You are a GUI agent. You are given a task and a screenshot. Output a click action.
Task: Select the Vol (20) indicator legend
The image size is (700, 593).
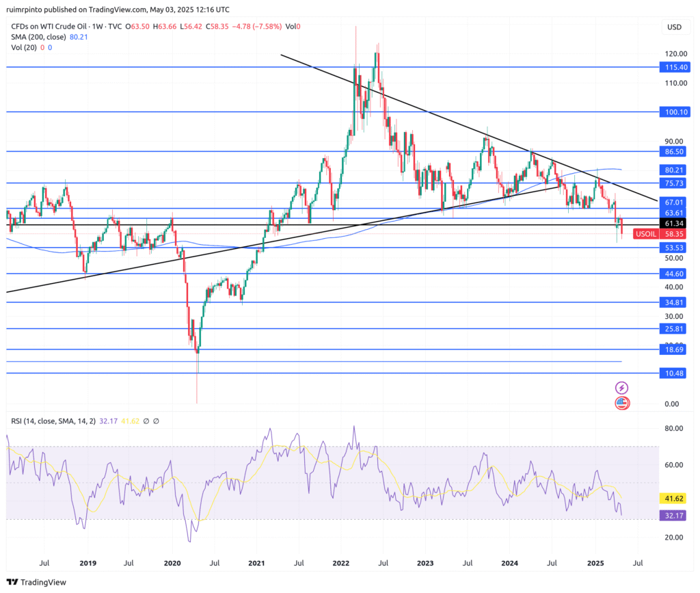[x=25, y=47]
